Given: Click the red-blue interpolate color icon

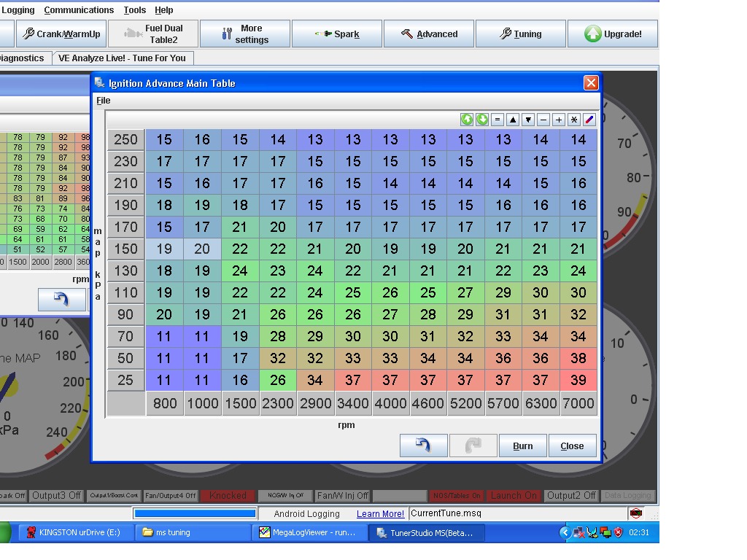Looking at the screenshot, I should 589,120.
